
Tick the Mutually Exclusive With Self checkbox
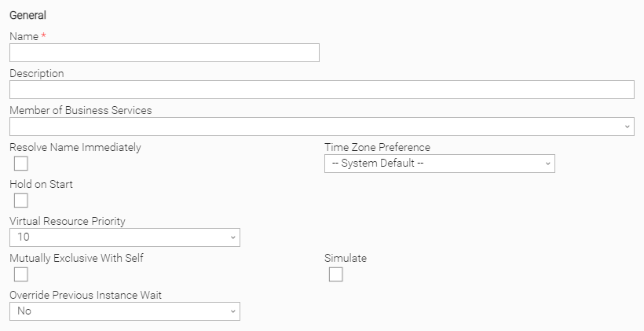[21, 274]
